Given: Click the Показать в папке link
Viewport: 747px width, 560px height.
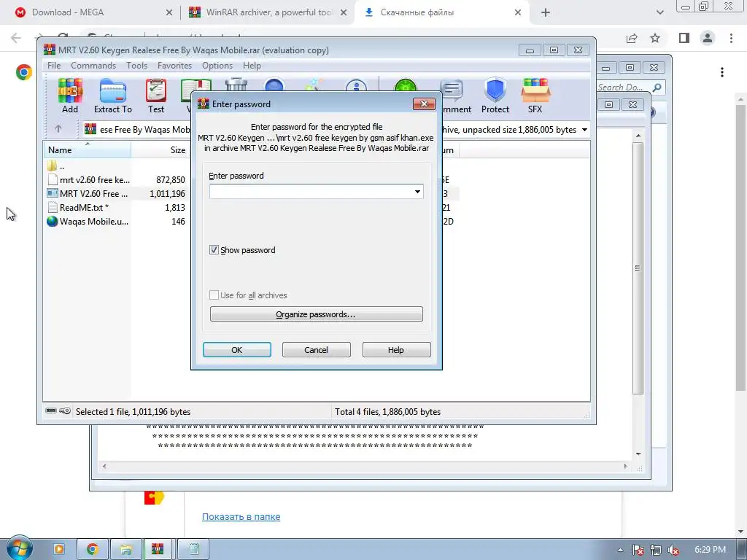Looking at the screenshot, I should coord(241,517).
